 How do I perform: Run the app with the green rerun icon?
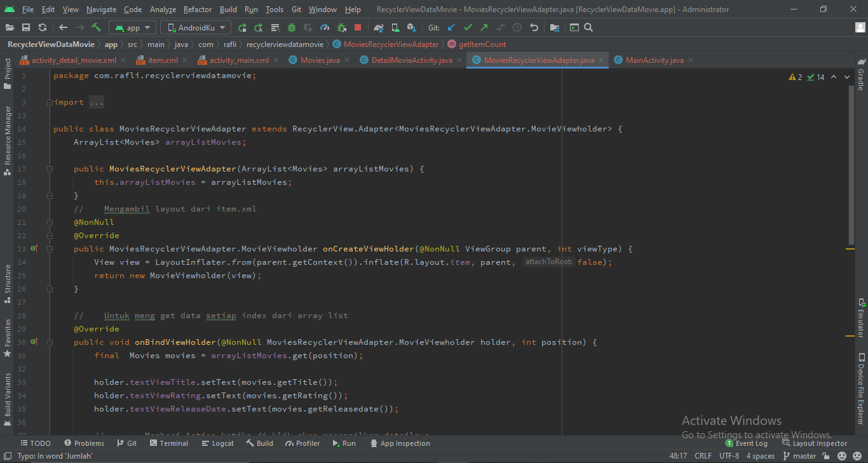pyautogui.click(x=242, y=27)
